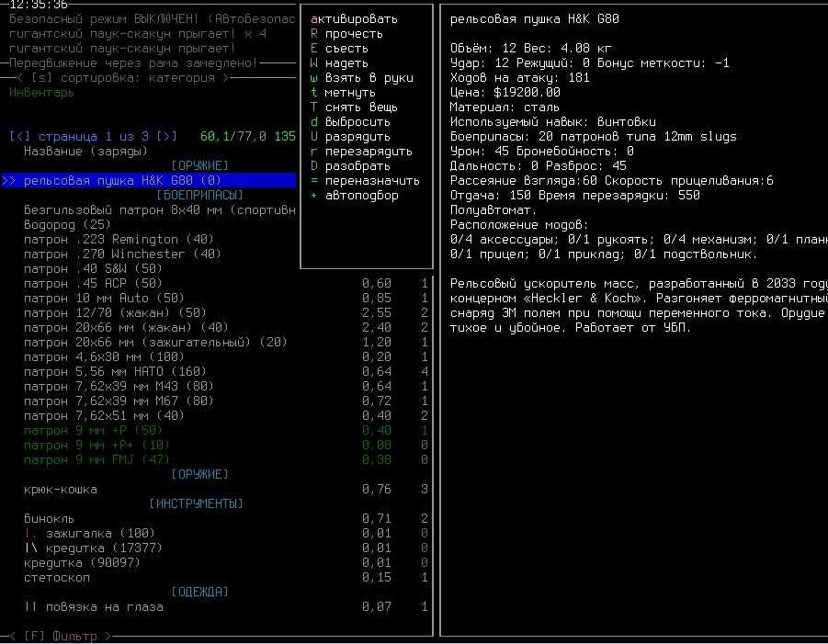Open the [F] Фильтр option
828x644 pixels.
point(61,636)
